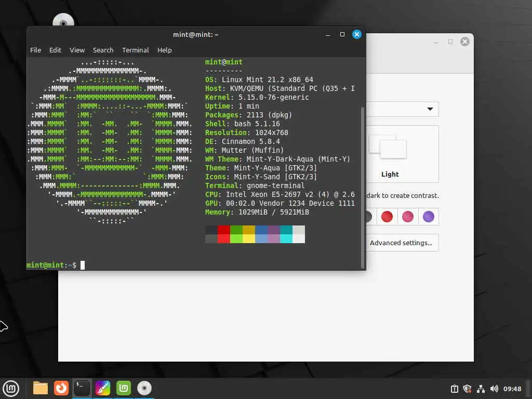Choose the pink accent color swatch

click(408, 217)
